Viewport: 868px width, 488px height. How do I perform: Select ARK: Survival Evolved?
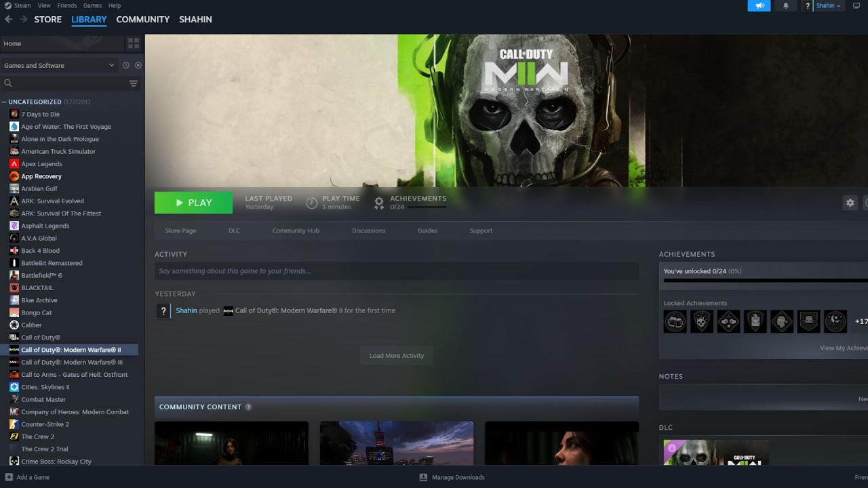click(x=52, y=201)
